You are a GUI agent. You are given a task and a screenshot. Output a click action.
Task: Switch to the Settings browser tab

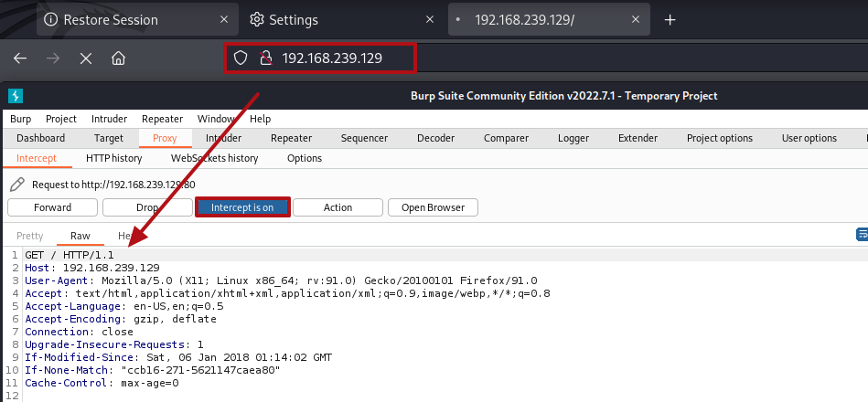341,19
